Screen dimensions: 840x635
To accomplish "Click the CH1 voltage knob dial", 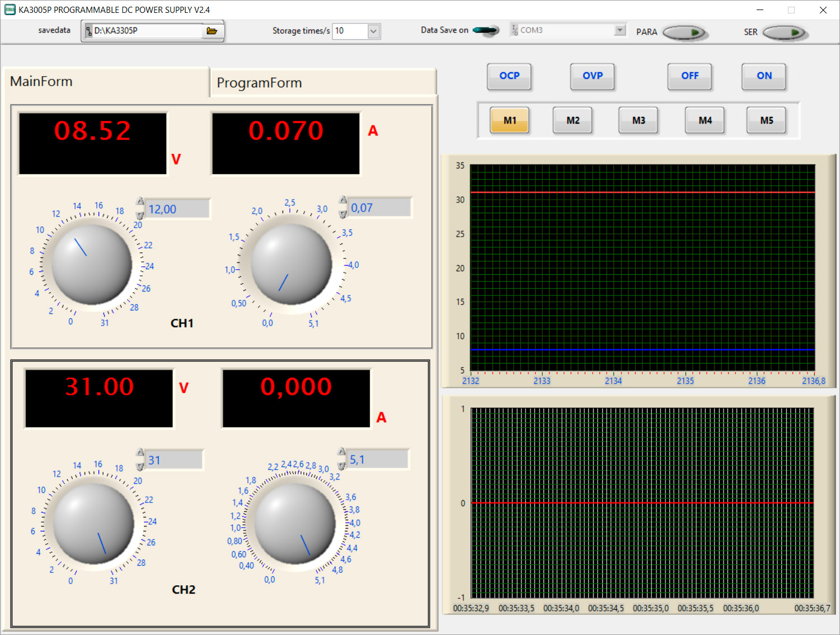I will pos(92,264).
